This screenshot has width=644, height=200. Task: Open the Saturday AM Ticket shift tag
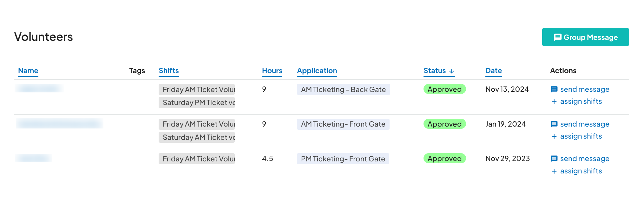[197, 137]
